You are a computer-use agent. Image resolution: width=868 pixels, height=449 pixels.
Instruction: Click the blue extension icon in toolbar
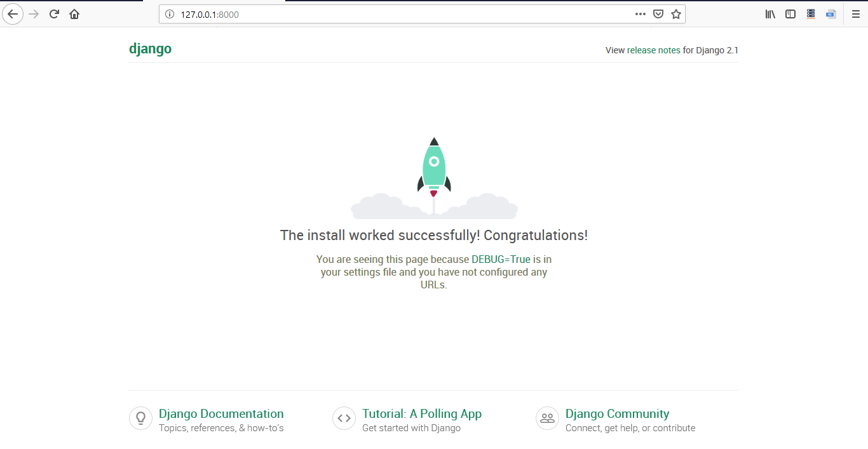click(831, 14)
